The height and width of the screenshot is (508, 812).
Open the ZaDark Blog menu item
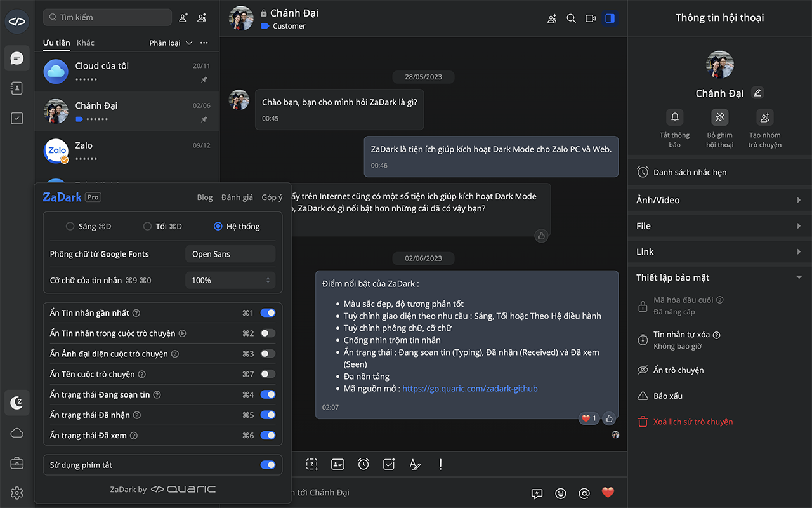pos(205,197)
